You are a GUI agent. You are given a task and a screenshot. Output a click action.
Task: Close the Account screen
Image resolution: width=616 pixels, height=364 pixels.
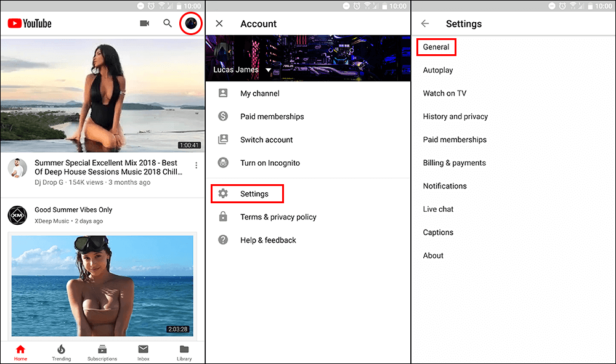(x=219, y=23)
